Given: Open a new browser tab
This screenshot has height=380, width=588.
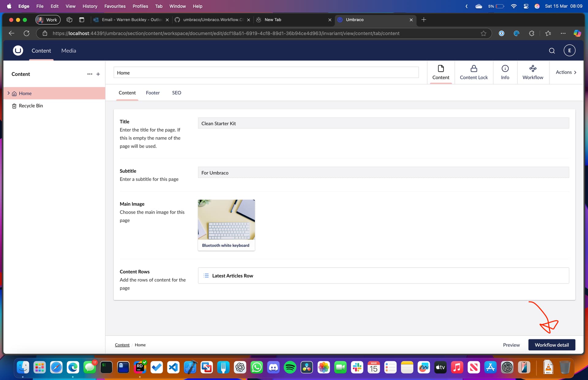Looking at the screenshot, I should pos(424,20).
